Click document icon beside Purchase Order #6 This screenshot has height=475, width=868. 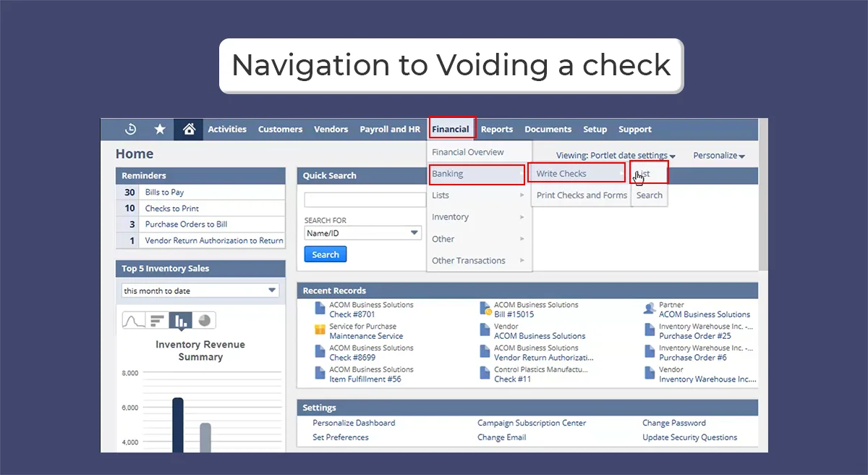coord(650,352)
